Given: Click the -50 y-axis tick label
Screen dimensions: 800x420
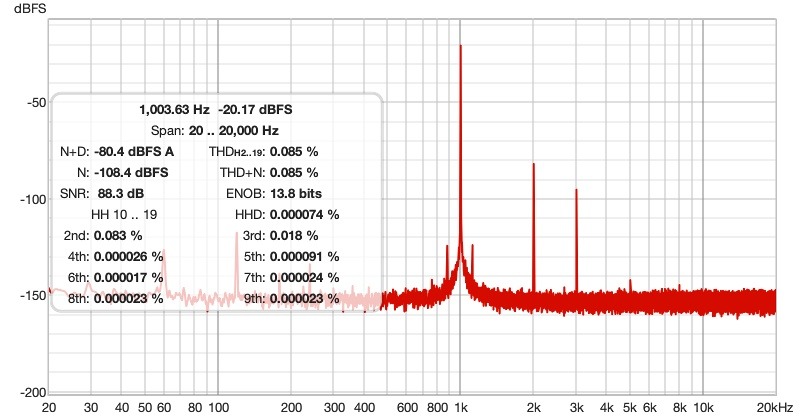Looking at the screenshot, I should point(36,103).
